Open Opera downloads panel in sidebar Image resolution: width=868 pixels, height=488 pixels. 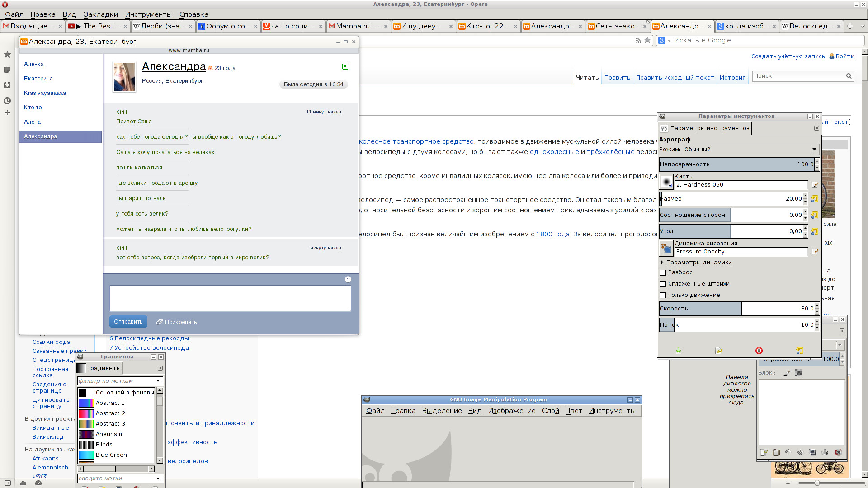pos(7,85)
